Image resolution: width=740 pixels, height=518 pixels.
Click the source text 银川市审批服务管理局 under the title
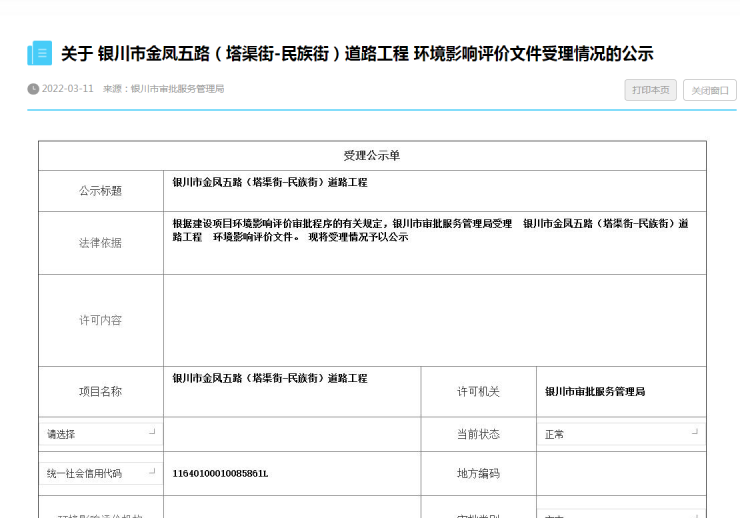[177, 89]
